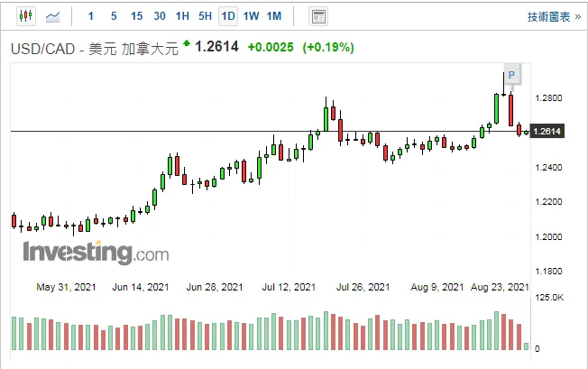Click the Jul 12, 2021 date label
The width and height of the screenshot is (588, 369).
[x=289, y=287]
